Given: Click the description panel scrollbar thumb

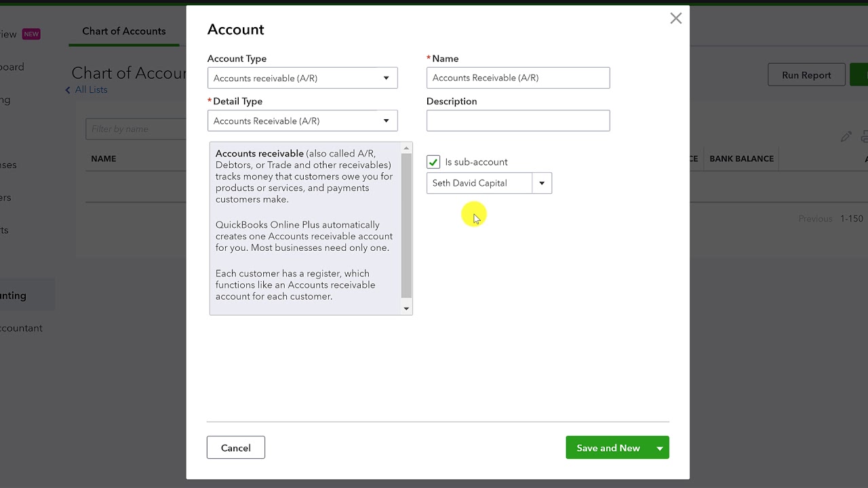Looking at the screenshot, I should 407,226.
